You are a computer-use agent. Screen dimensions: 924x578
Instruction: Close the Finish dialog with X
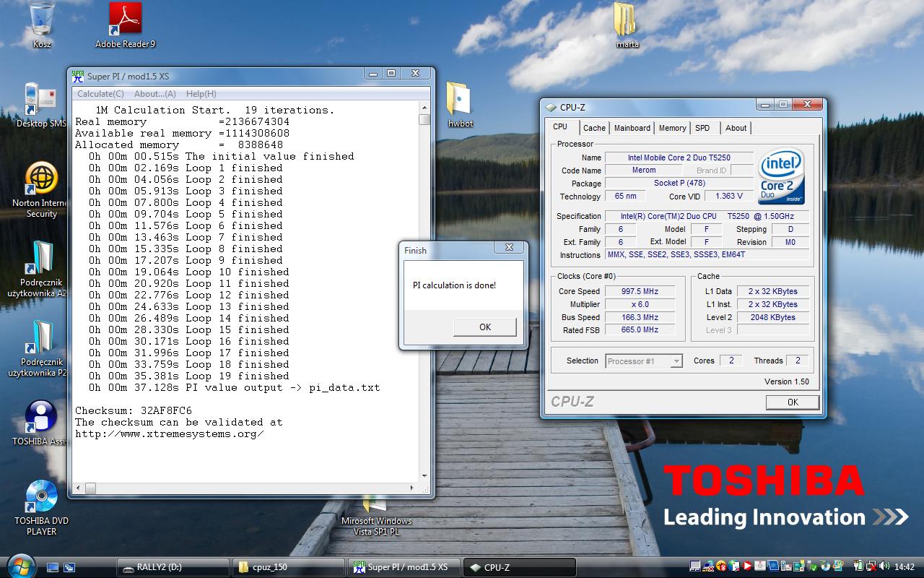pos(509,247)
